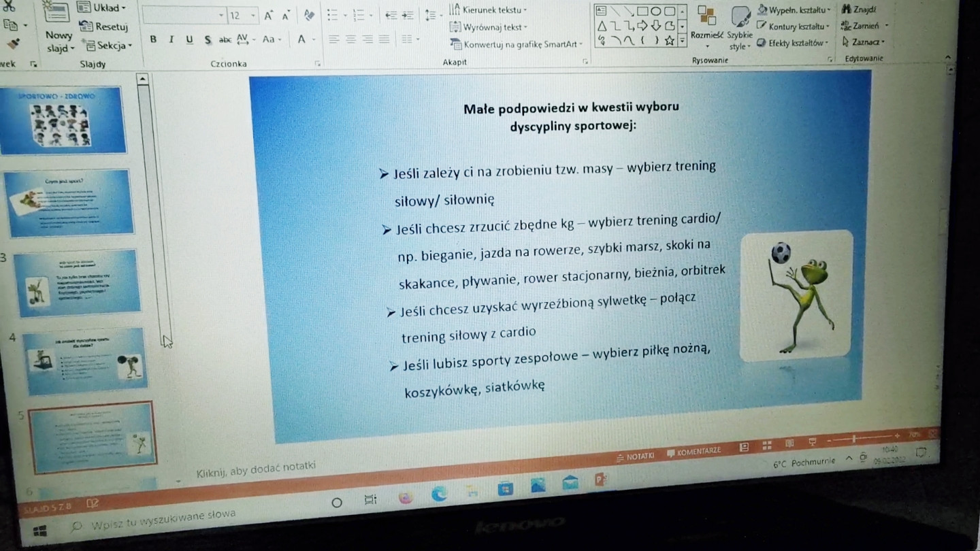This screenshot has width=980, height=551.
Task: Justify the paragraph text
Action: pyautogui.click(x=385, y=39)
